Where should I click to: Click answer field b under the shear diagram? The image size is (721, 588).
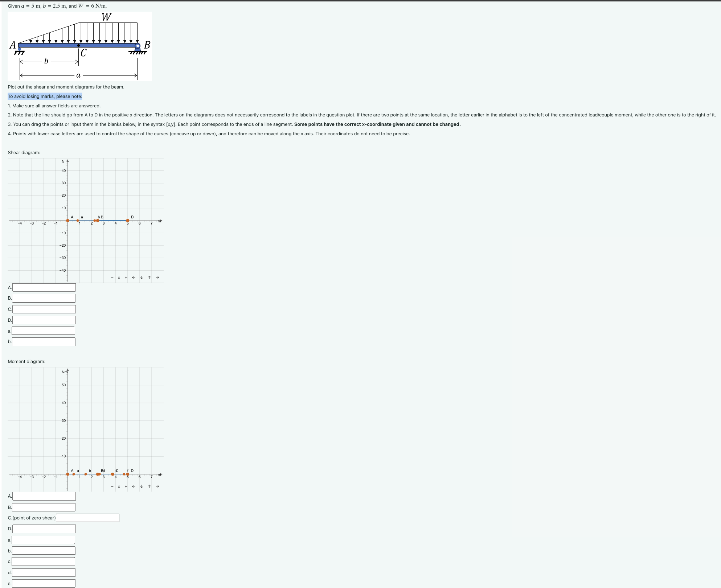[x=44, y=341]
